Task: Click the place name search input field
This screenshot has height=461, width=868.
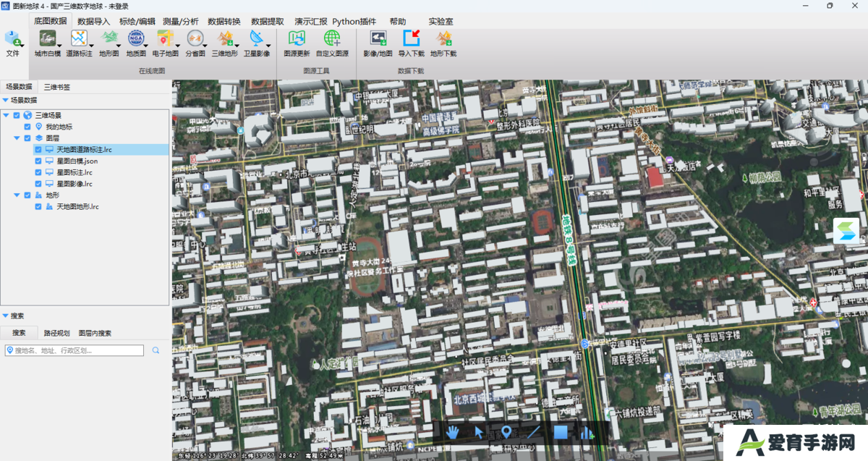Action: [74, 350]
